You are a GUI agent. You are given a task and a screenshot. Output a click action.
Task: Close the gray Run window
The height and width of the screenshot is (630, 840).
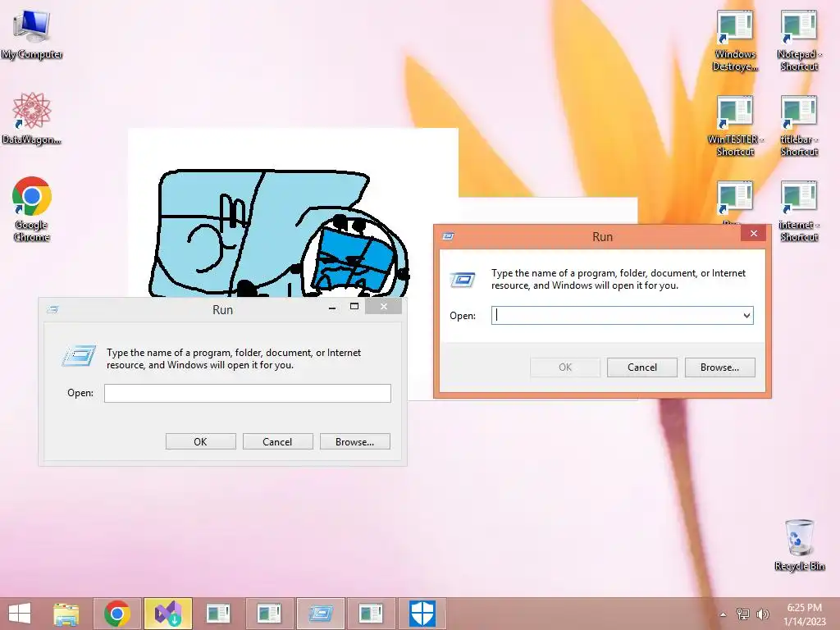point(384,307)
